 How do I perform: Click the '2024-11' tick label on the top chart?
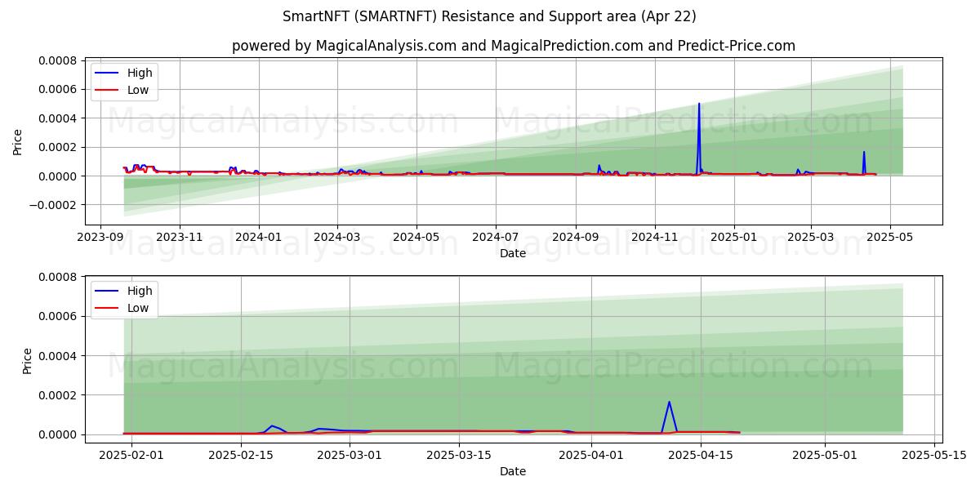pos(655,237)
